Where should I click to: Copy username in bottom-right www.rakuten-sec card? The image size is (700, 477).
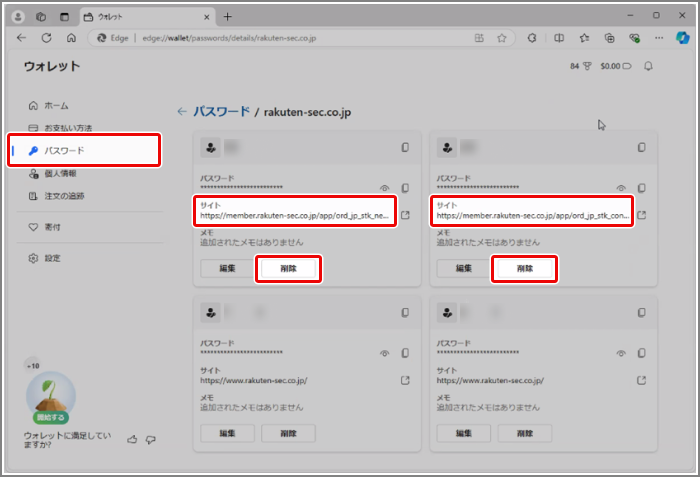(x=642, y=313)
